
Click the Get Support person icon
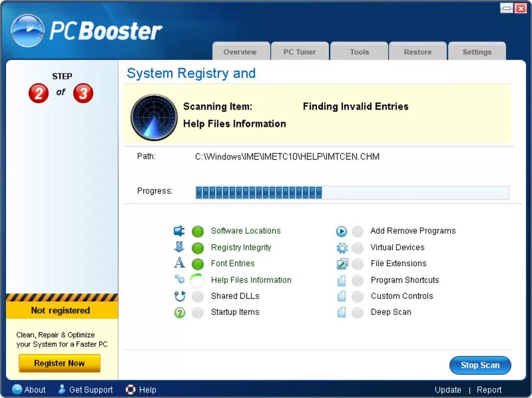[62, 389]
